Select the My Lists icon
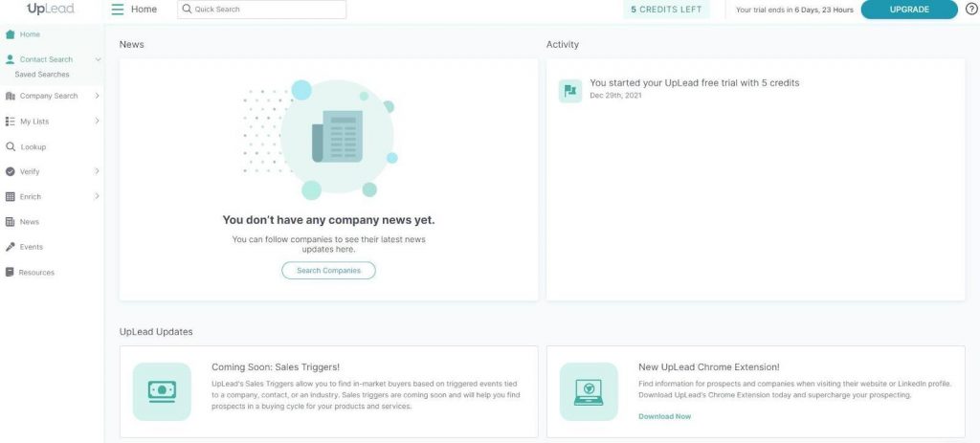 (x=10, y=122)
